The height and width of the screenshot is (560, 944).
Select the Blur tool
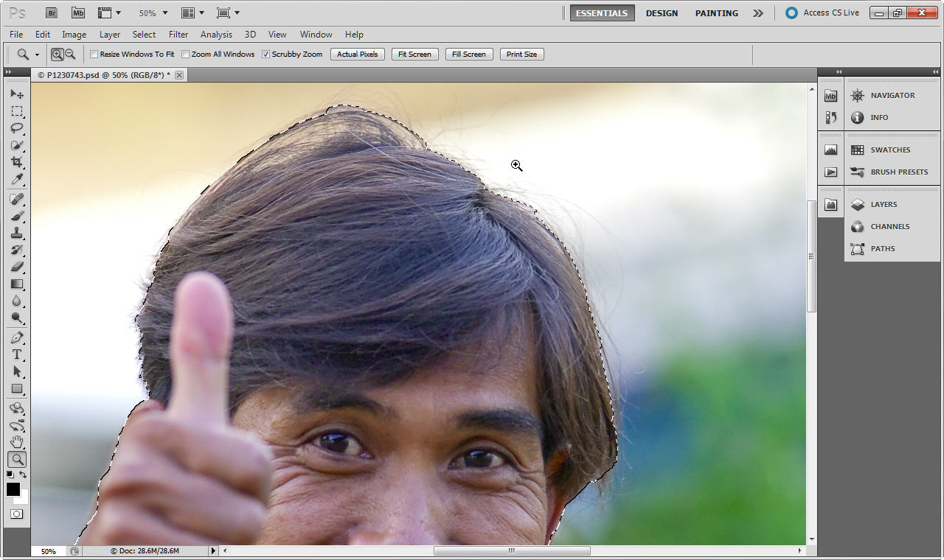point(17,301)
